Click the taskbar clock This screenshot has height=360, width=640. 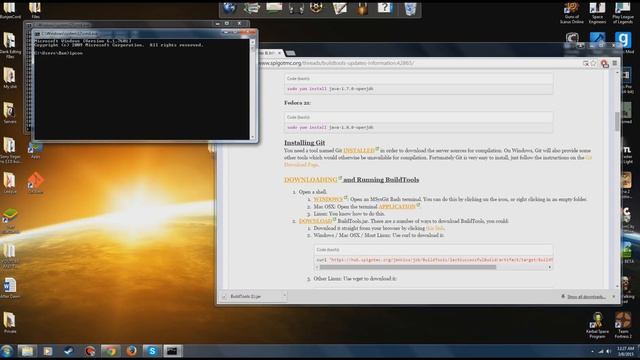625,351
